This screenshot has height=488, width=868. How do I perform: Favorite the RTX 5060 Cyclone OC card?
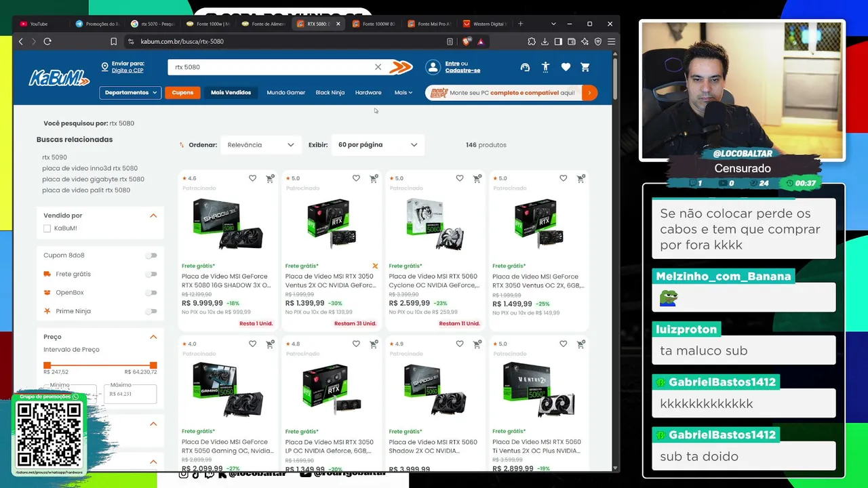pos(460,178)
